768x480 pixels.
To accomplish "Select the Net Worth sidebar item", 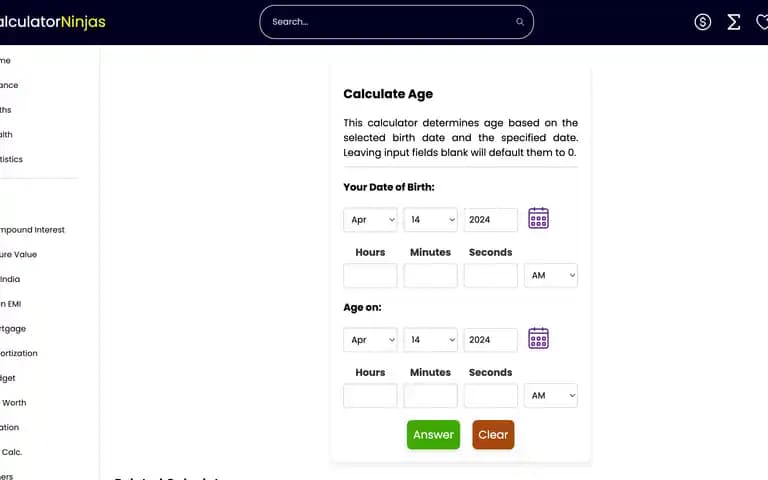I will point(14,403).
